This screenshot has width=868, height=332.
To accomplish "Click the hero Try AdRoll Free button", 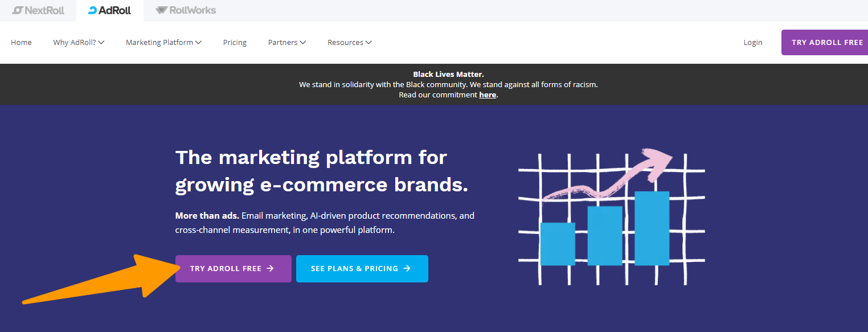I will 234,269.
